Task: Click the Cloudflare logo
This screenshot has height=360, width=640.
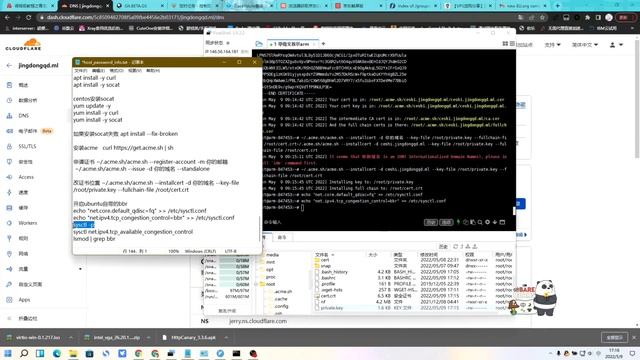Action: click(x=23, y=44)
